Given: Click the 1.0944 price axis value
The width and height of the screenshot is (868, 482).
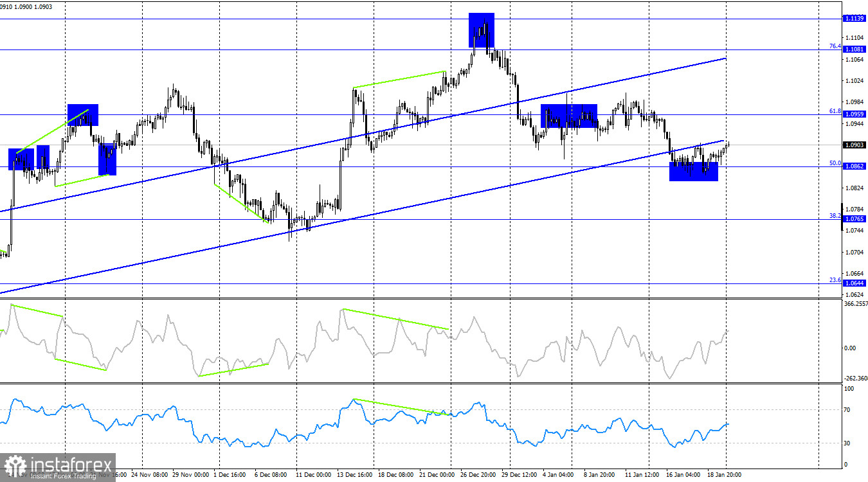Looking at the screenshot, I should coord(855,124).
